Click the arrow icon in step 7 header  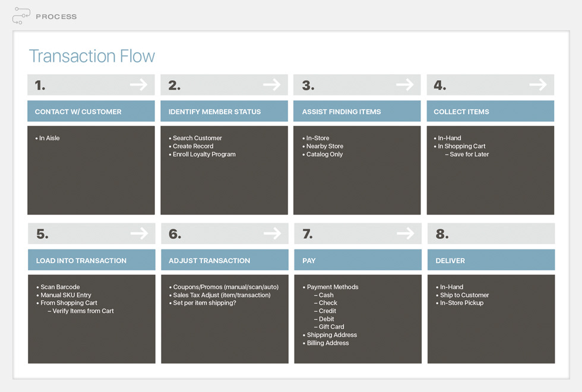pyautogui.click(x=405, y=233)
